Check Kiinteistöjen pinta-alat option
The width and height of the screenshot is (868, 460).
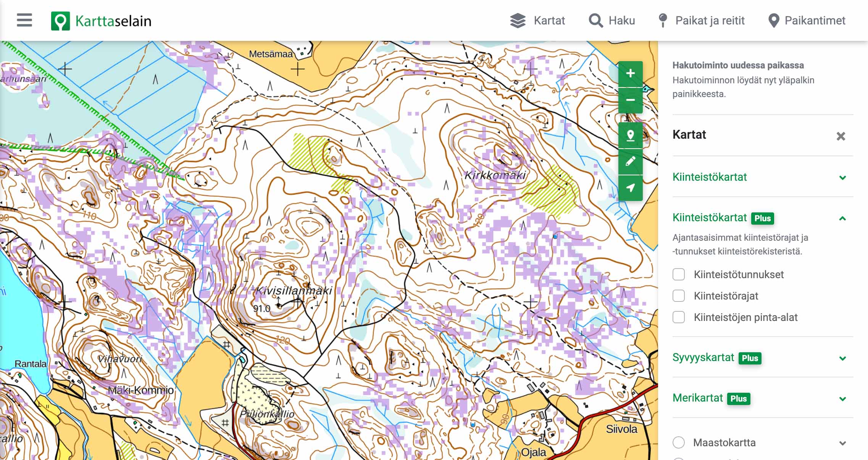tap(679, 317)
